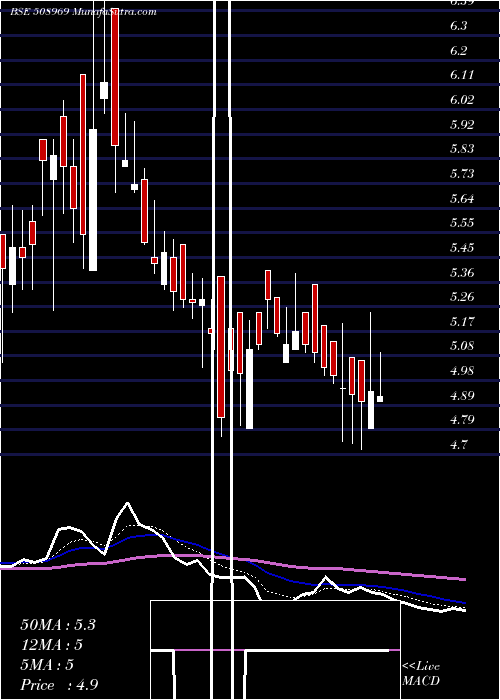Viewport: 500px width, 700px height.
Task: Click the 6.3 price axis label
Action: 458,26
